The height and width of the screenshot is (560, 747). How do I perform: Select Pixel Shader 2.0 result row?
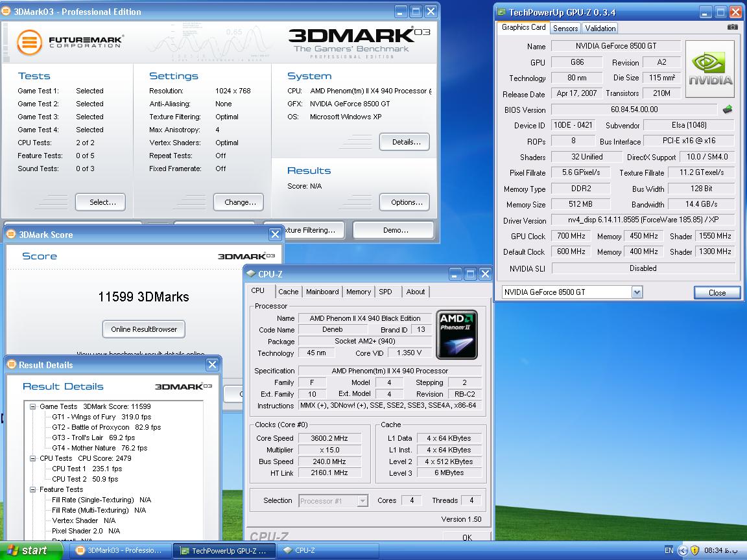pos(86,531)
